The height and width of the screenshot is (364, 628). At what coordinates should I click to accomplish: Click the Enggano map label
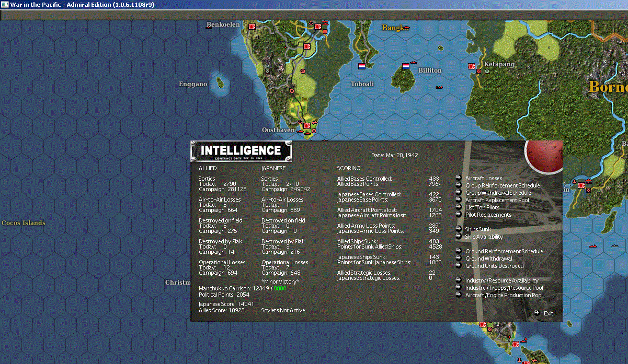click(193, 84)
